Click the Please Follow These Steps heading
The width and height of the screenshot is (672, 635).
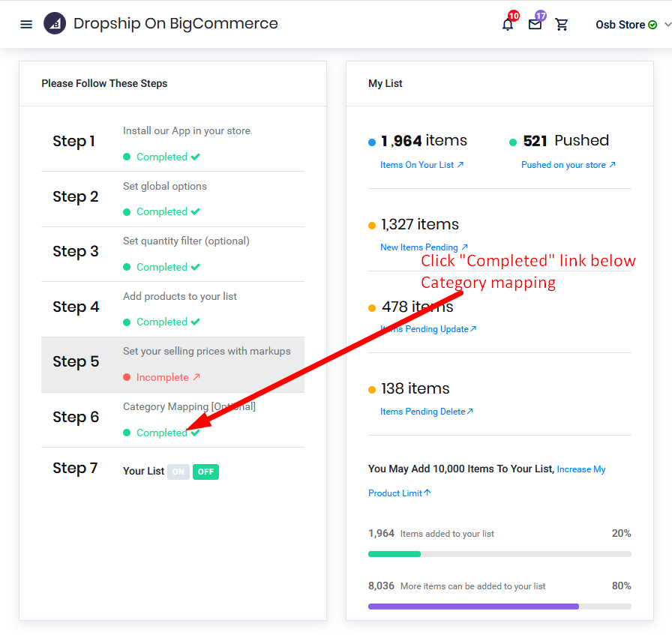click(104, 83)
